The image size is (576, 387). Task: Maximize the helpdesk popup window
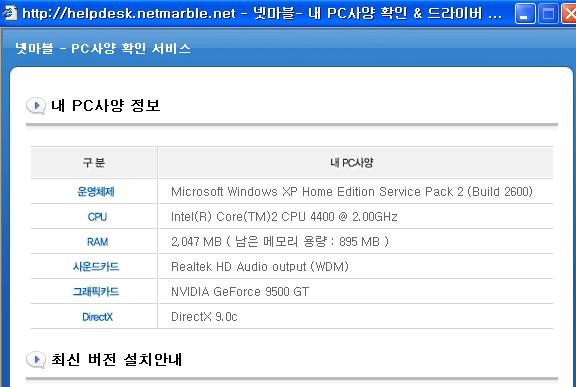click(x=548, y=14)
